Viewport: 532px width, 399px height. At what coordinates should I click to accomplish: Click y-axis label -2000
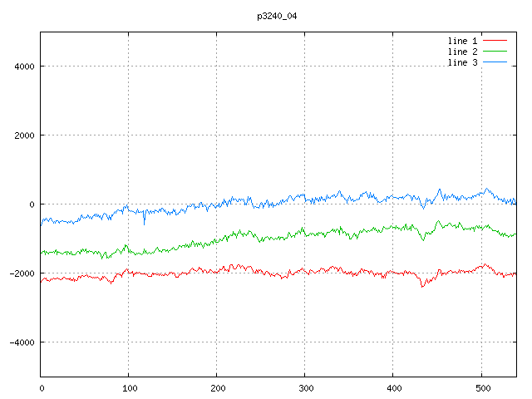pos(22,273)
